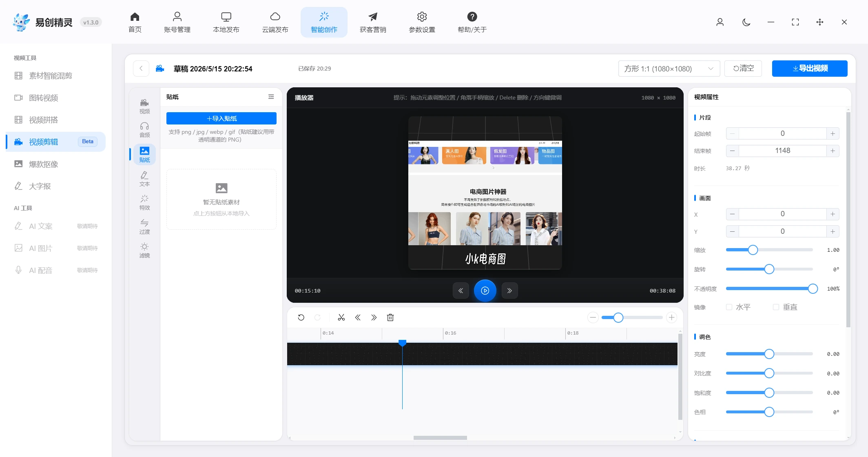The image size is (868, 457).
Task: Select 大字报 tool
Action: point(56,186)
